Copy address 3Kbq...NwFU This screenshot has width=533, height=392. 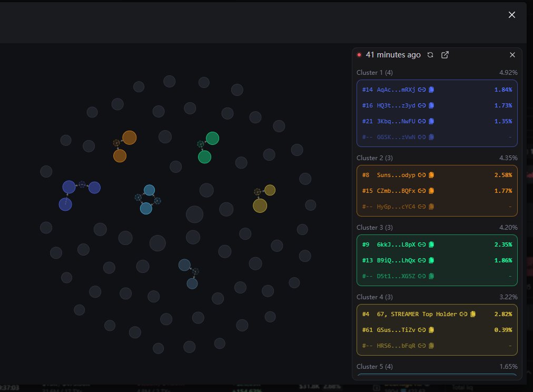[431, 121]
